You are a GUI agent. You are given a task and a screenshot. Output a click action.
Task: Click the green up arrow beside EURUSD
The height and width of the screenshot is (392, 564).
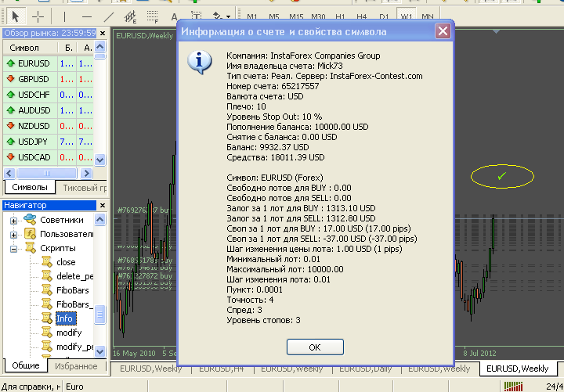(x=10, y=63)
